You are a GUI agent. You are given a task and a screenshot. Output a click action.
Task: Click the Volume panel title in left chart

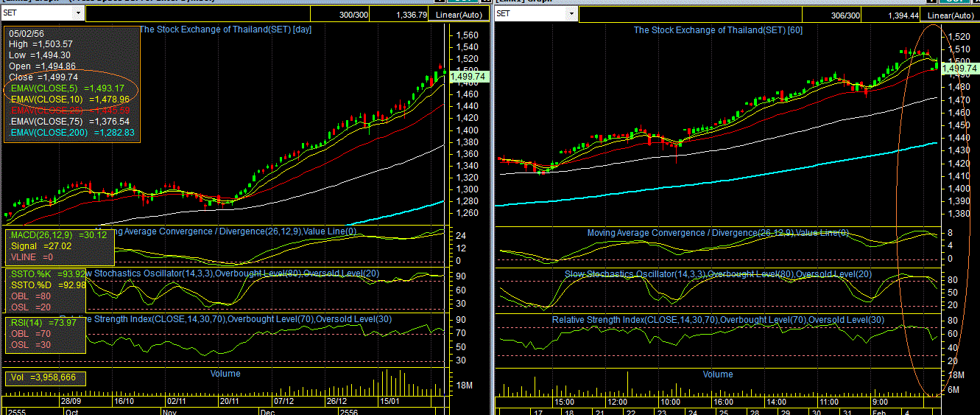coord(225,374)
